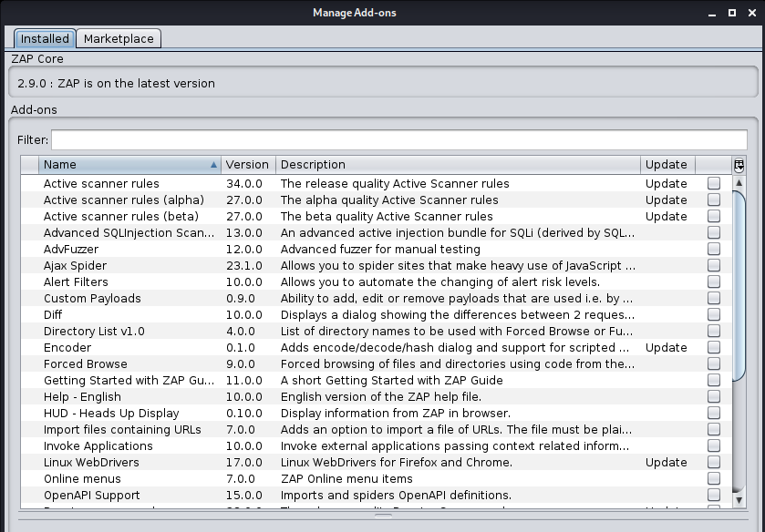Select the Directory List v1.0 row

[377, 331]
